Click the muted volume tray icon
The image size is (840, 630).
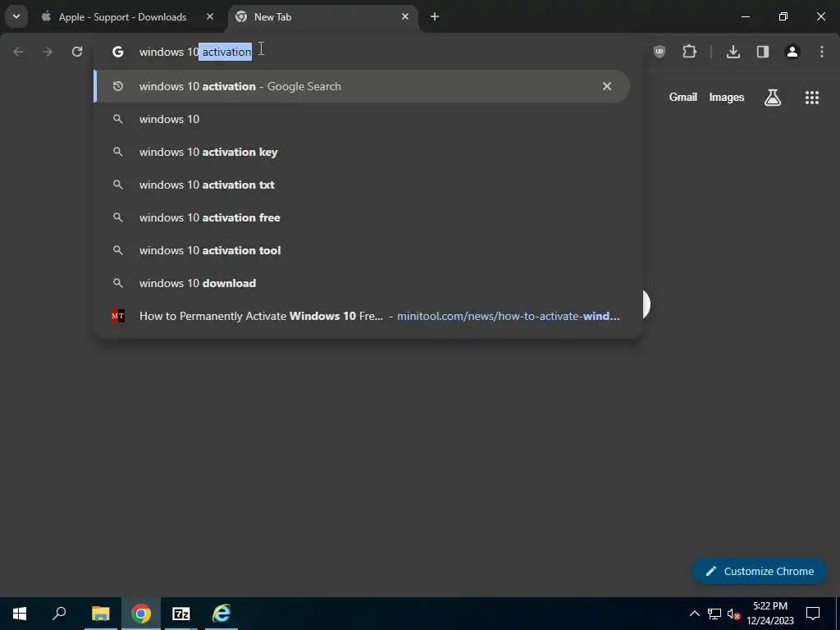click(x=733, y=614)
